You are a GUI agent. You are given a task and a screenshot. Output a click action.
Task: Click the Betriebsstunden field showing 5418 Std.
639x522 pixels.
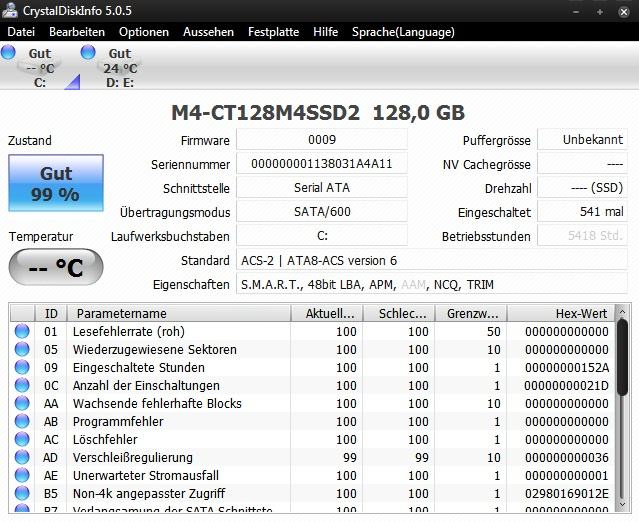coord(583,236)
